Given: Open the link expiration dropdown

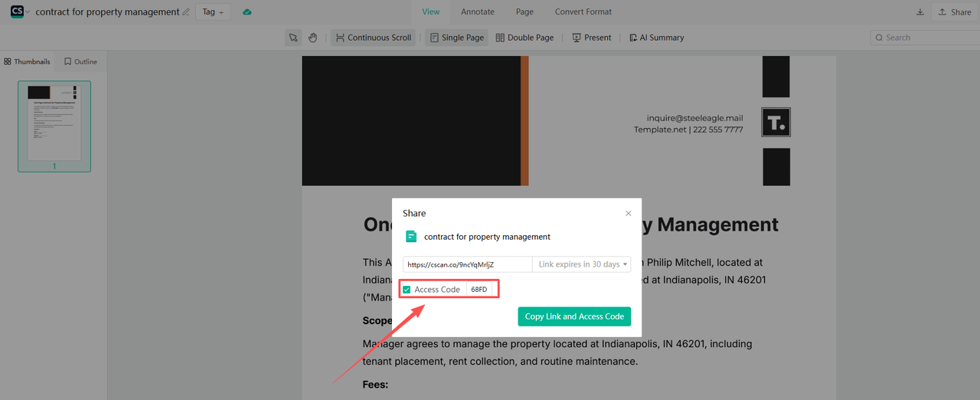Looking at the screenshot, I should tap(582, 264).
